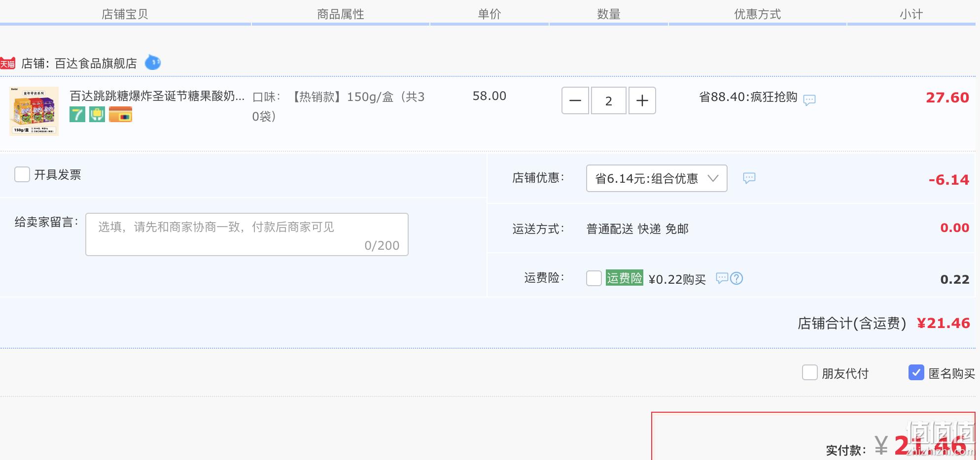The height and width of the screenshot is (460, 980).
Task: Click the green shield guarantee badge icon
Action: pos(97,115)
